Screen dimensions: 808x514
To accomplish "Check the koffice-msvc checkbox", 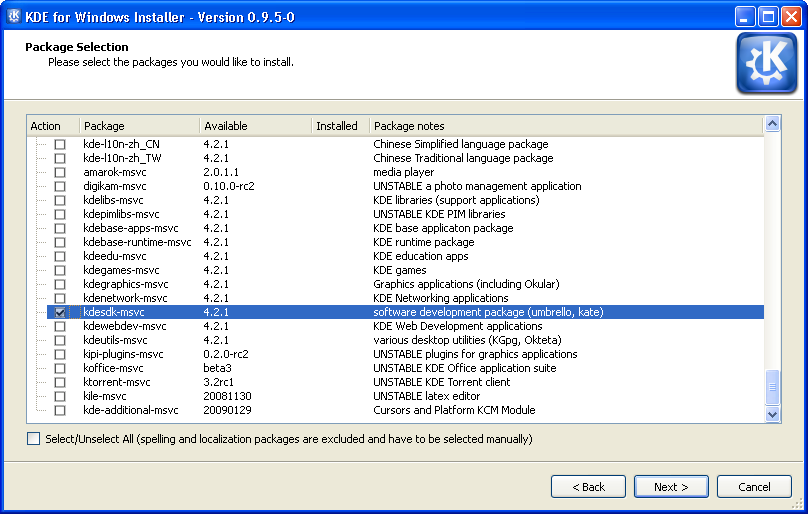I will (60, 368).
